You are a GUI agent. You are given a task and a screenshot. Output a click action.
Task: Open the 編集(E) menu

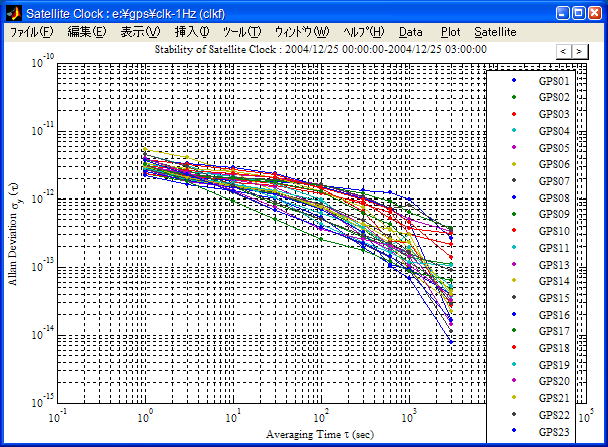point(86,32)
